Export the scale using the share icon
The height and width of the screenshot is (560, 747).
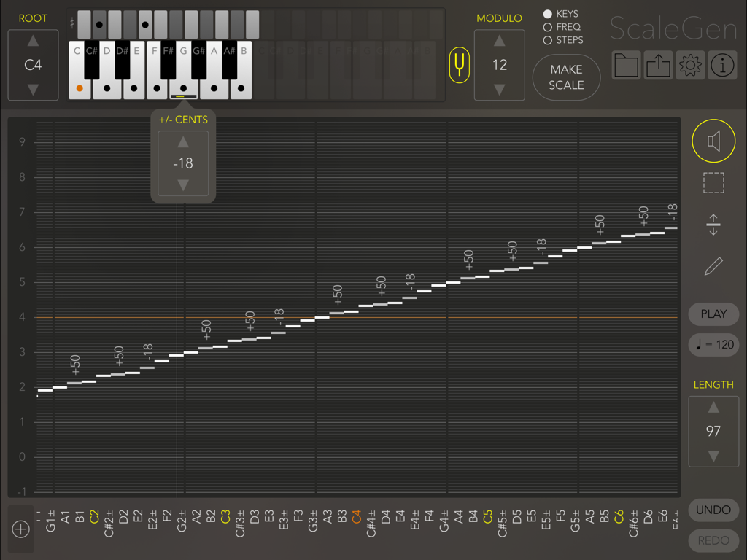tap(658, 65)
